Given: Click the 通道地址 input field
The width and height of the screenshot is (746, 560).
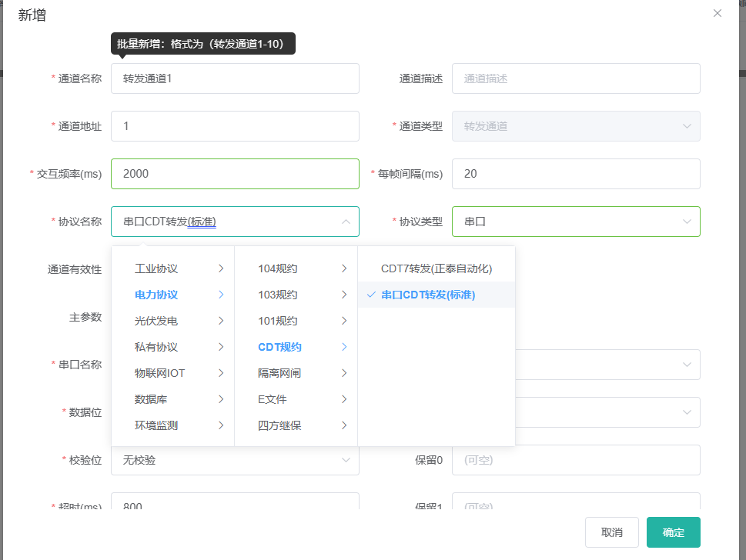Looking at the screenshot, I should point(235,126).
